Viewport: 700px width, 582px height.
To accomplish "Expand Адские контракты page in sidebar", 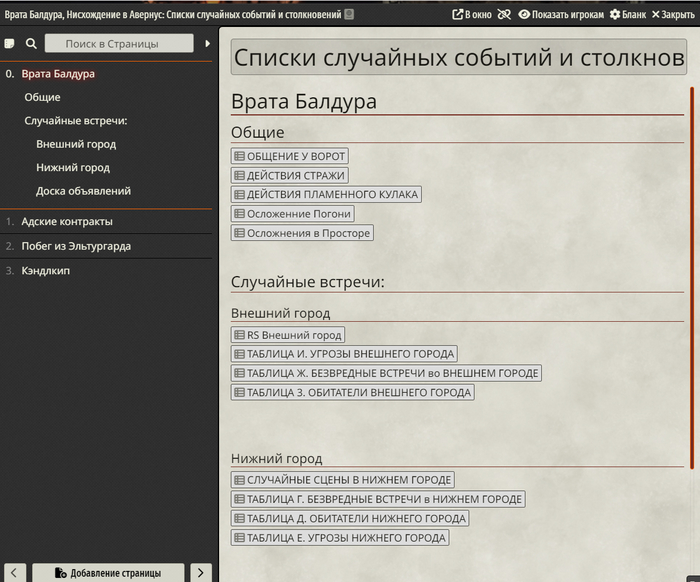I will (67, 221).
